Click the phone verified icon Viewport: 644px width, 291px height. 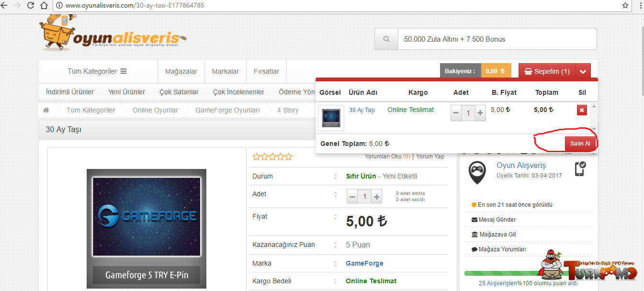click(580, 168)
